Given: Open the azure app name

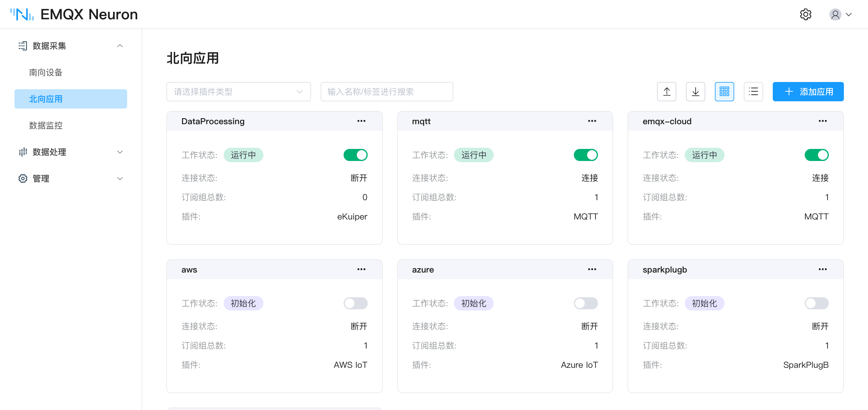Looking at the screenshot, I should (423, 270).
